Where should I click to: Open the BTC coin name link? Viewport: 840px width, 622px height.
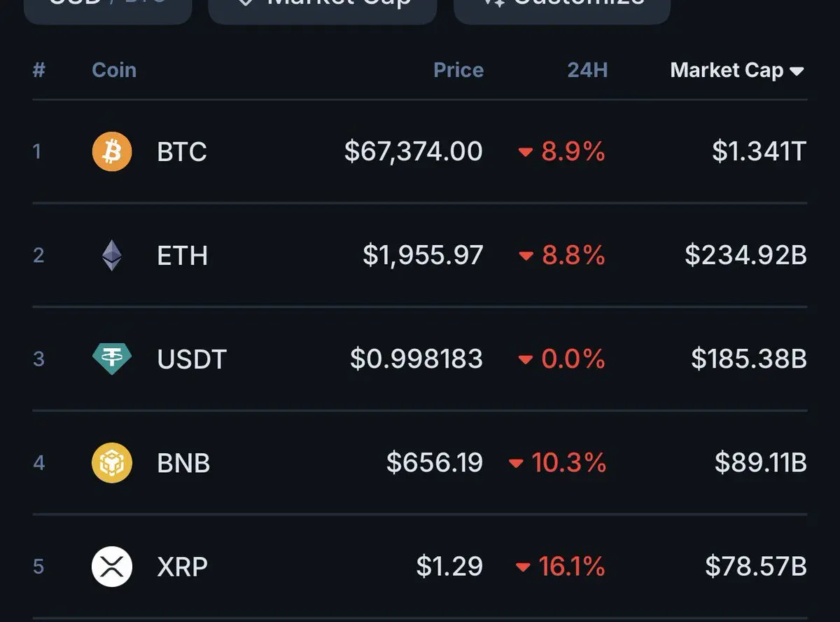click(182, 152)
